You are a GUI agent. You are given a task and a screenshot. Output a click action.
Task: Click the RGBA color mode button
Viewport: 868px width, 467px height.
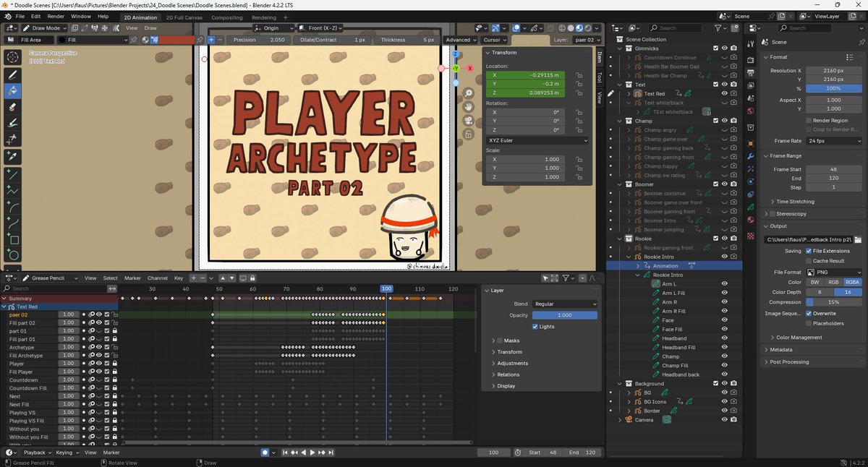pyautogui.click(x=854, y=282)
